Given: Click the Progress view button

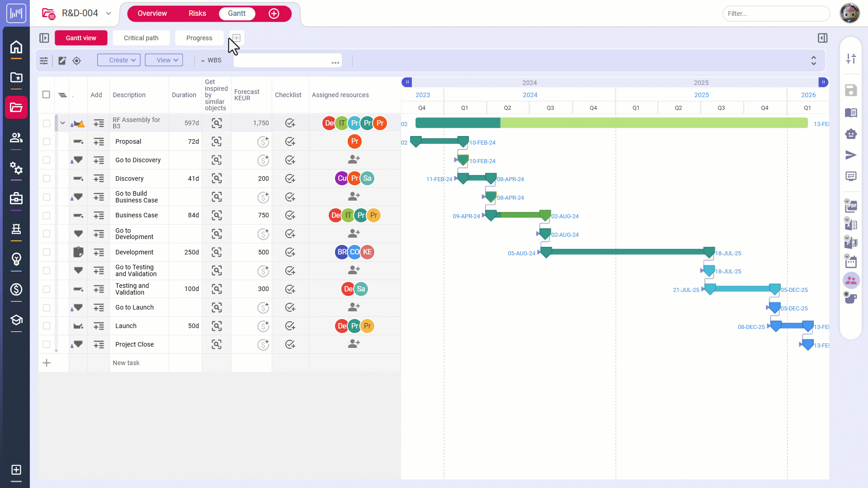Looking at the screenshot, I should [199, 38].
